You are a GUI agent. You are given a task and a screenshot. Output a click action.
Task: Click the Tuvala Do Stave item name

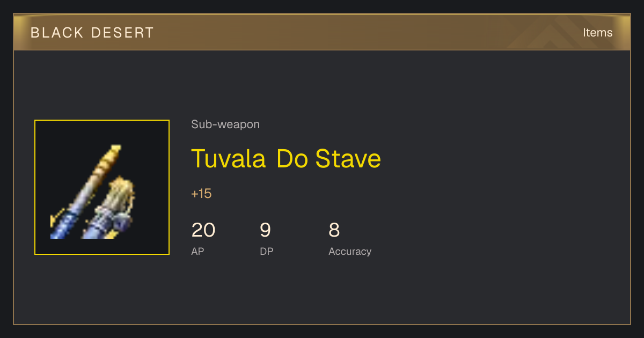[286, 159]
